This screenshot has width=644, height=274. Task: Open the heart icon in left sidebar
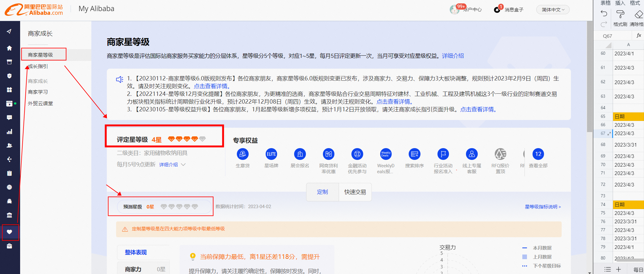(x=10, y=232)
